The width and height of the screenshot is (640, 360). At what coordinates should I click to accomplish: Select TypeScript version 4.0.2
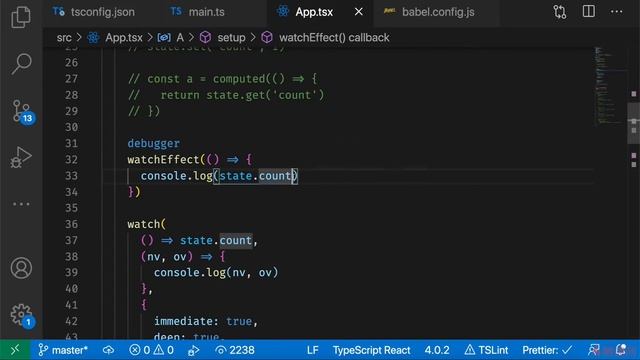[x=437, y=350]
